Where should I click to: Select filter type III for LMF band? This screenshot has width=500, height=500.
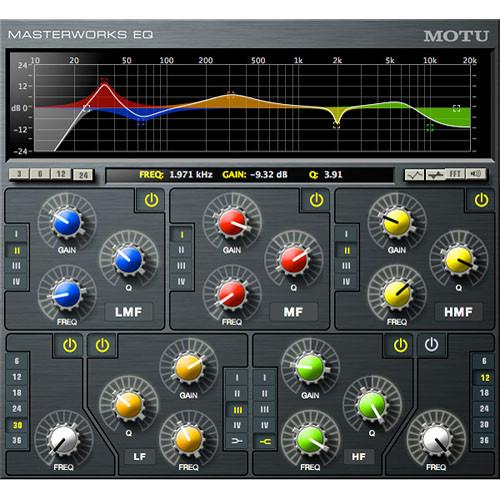16,266
